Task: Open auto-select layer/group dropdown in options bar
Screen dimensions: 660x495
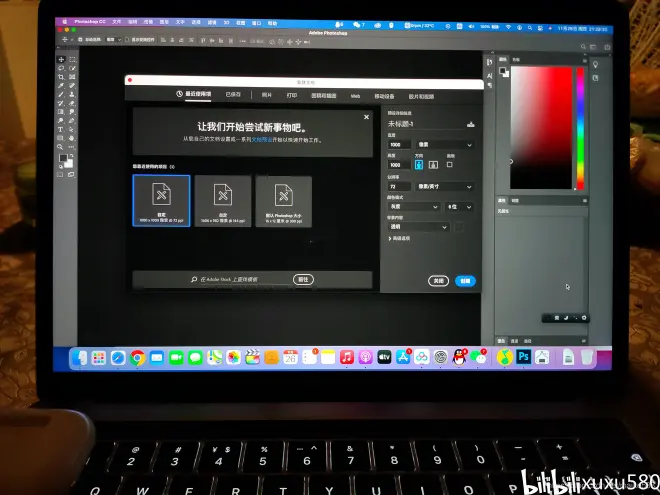Action: (114, 40)
